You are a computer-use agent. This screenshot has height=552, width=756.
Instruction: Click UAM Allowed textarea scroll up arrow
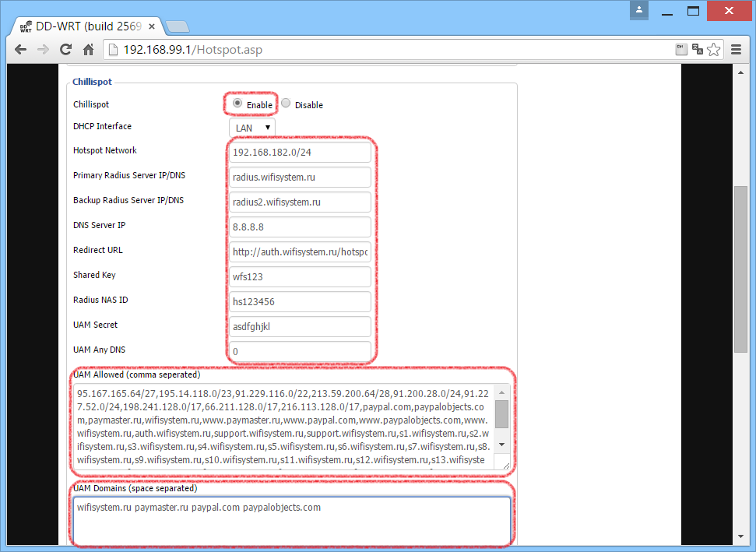coord(502,392)
